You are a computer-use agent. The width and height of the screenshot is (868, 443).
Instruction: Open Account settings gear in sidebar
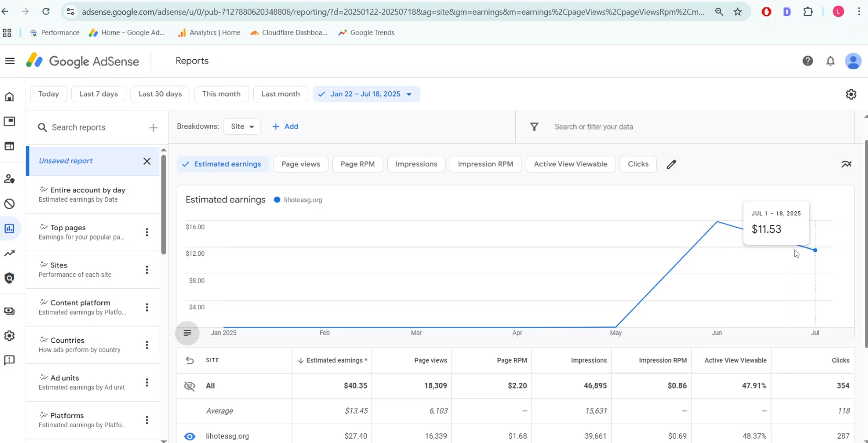pyautogui.click(x=9, y=336)
